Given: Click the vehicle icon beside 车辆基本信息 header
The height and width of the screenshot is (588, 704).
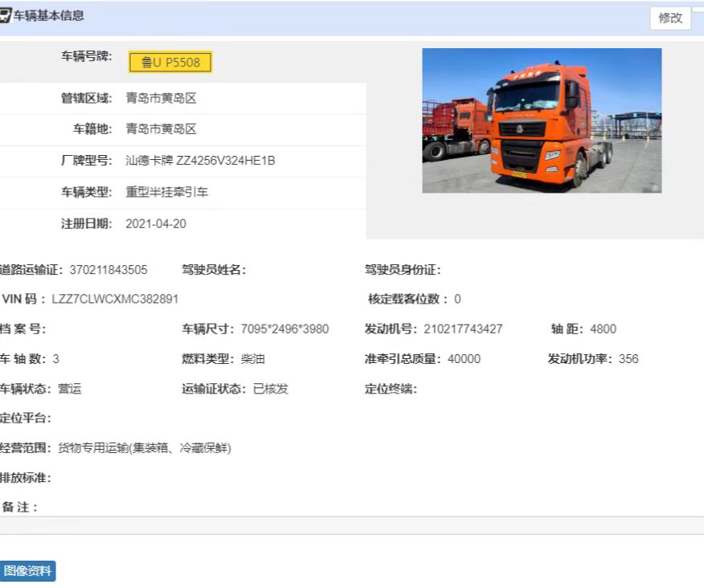Looking at the screenshot, I should click(5, 16).
